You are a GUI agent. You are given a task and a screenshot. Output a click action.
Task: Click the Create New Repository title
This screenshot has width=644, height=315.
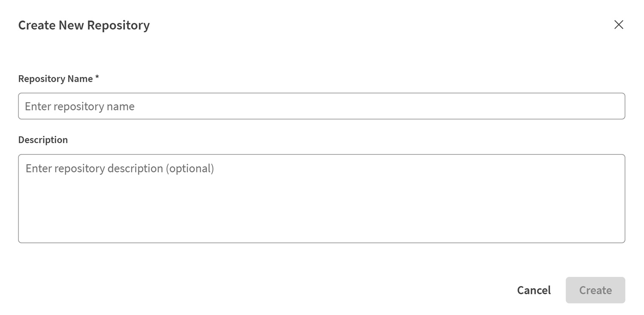83,25
